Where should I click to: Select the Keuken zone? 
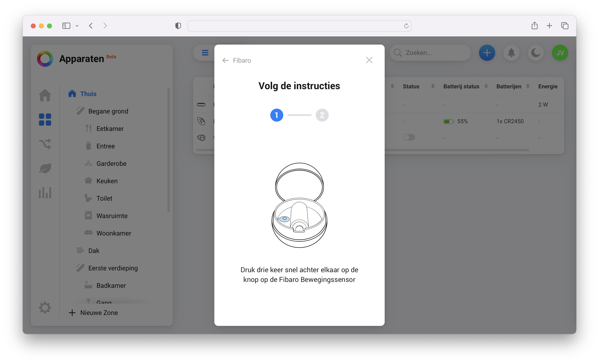tap(101, 181)
